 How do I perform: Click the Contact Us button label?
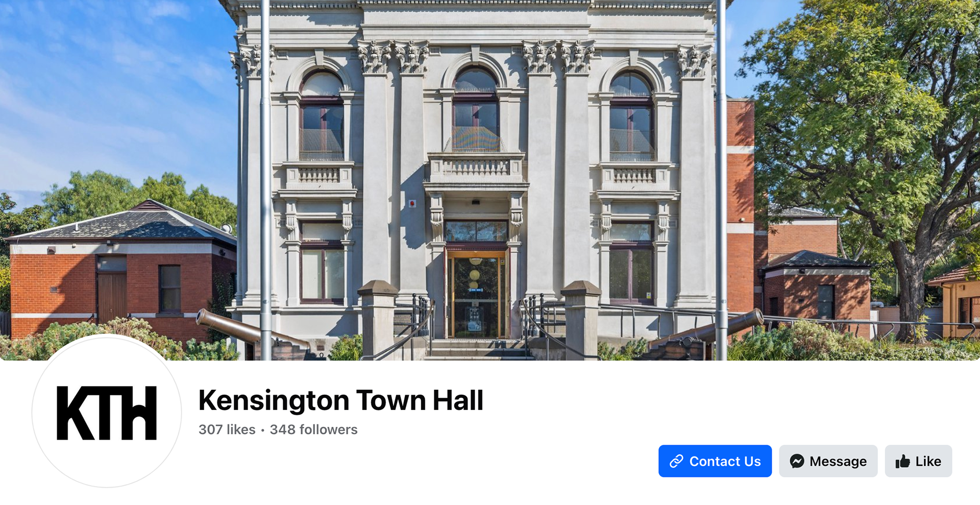tap(725, 461)
